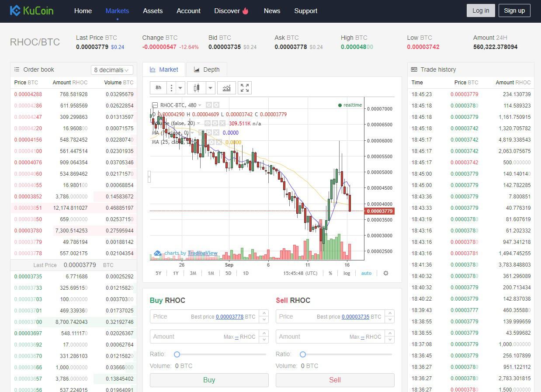Use best sell price 0.00003735 link
The image size is (541, 392).
[355, 316]
